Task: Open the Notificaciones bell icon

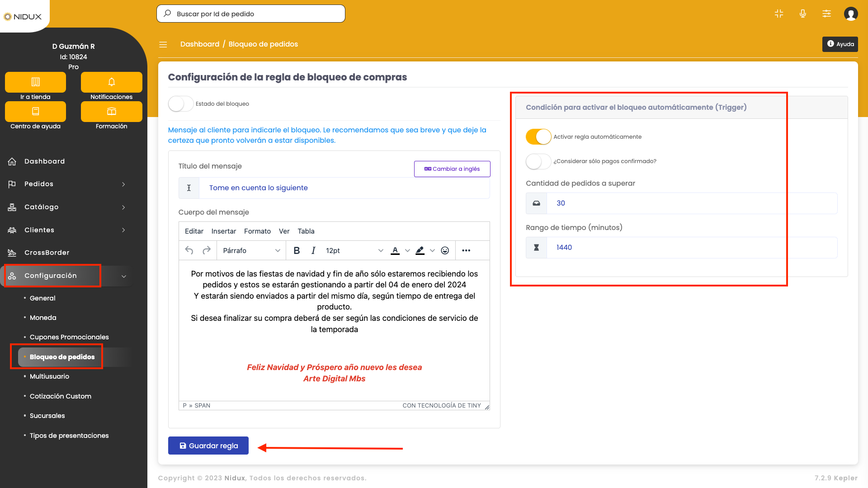Action: 112,82
